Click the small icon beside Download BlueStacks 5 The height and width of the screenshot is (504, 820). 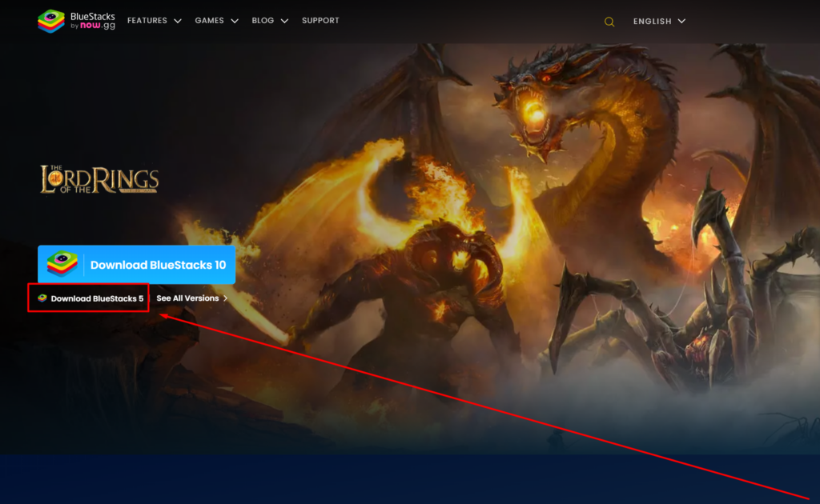click(x=42, y=298)
